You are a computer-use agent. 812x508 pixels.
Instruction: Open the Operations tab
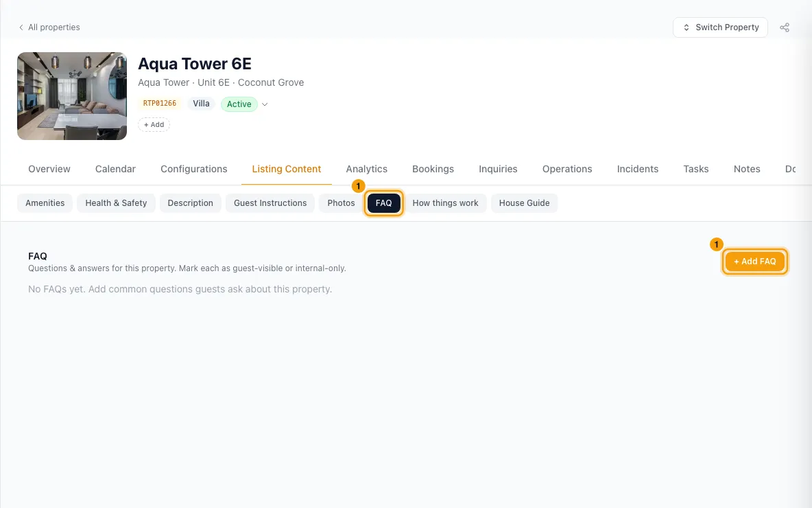point(567,169)
